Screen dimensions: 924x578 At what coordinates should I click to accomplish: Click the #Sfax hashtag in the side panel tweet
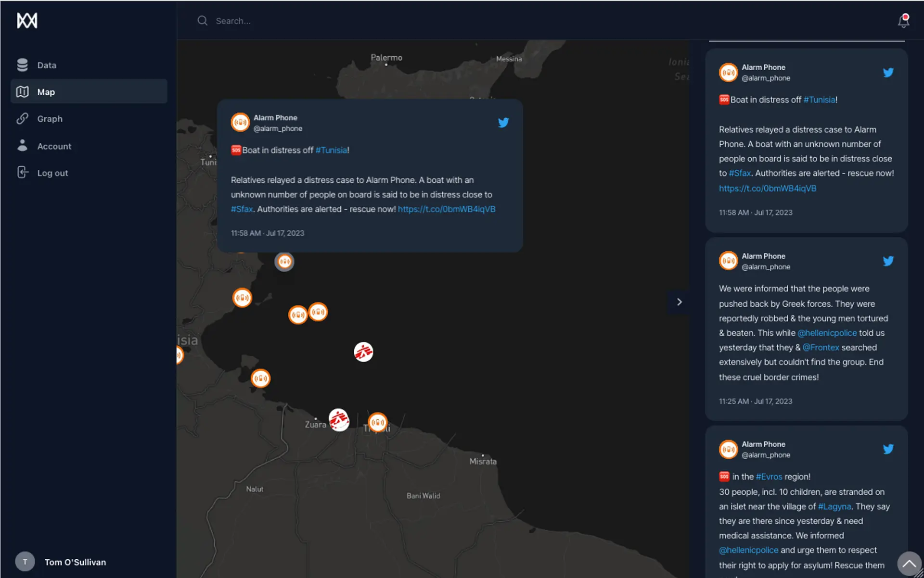tap(739, 173)
